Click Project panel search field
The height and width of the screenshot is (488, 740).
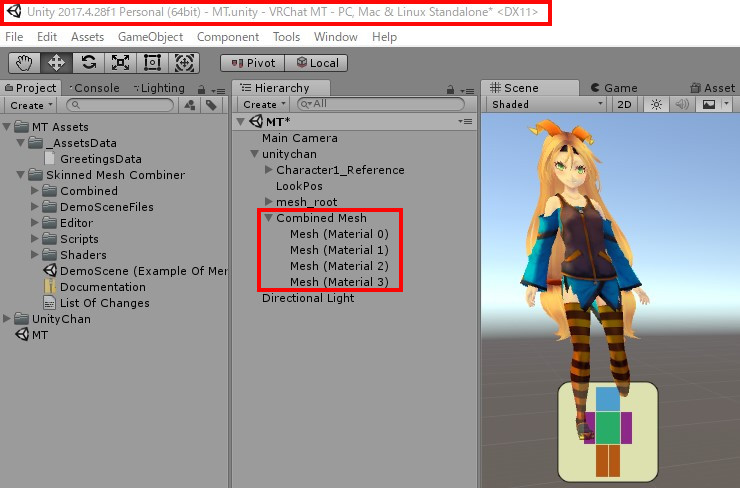(120, 105)
